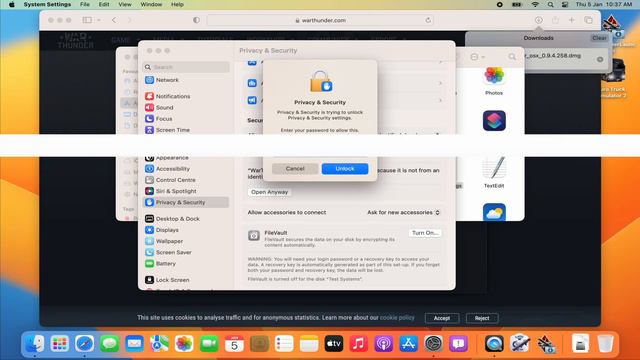The image size is (640, 360).
Task: Click the Safari address bar showing warthunder.com
Action: point(320,20)
